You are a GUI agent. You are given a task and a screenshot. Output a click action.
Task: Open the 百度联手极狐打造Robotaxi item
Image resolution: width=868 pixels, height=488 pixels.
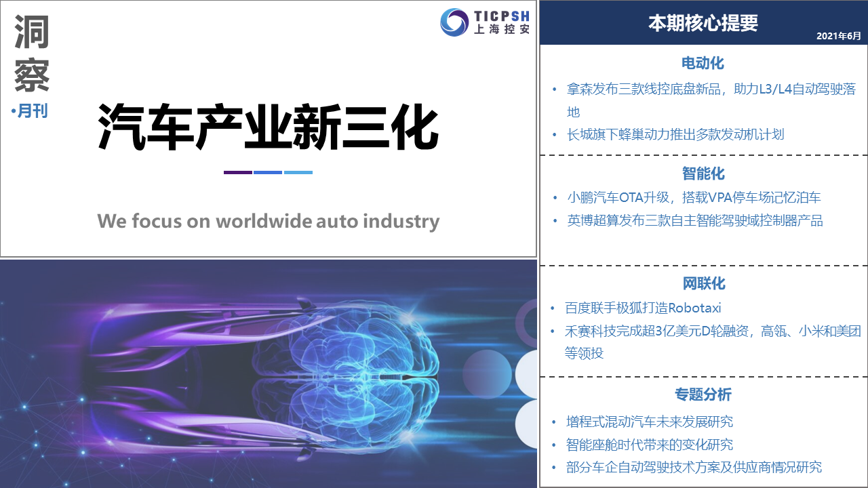[x=643, y=308]
